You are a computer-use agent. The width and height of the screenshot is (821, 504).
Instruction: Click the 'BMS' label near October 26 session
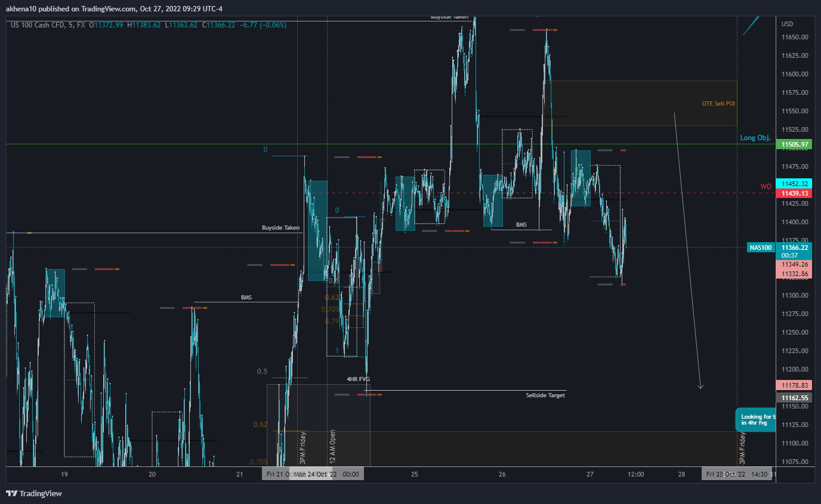pos(521,225)
